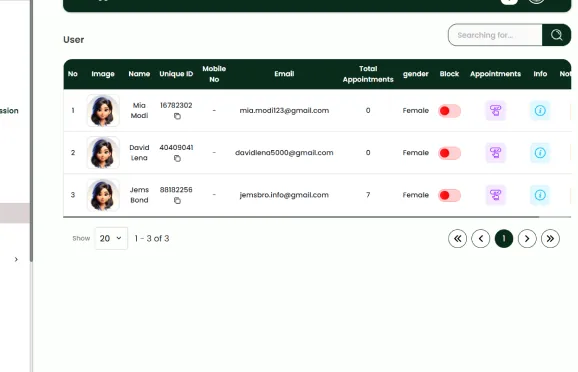Image resolution: width=578 pixels, height=372 pixels.
Task: View info for David Lena
Action: 540,153
